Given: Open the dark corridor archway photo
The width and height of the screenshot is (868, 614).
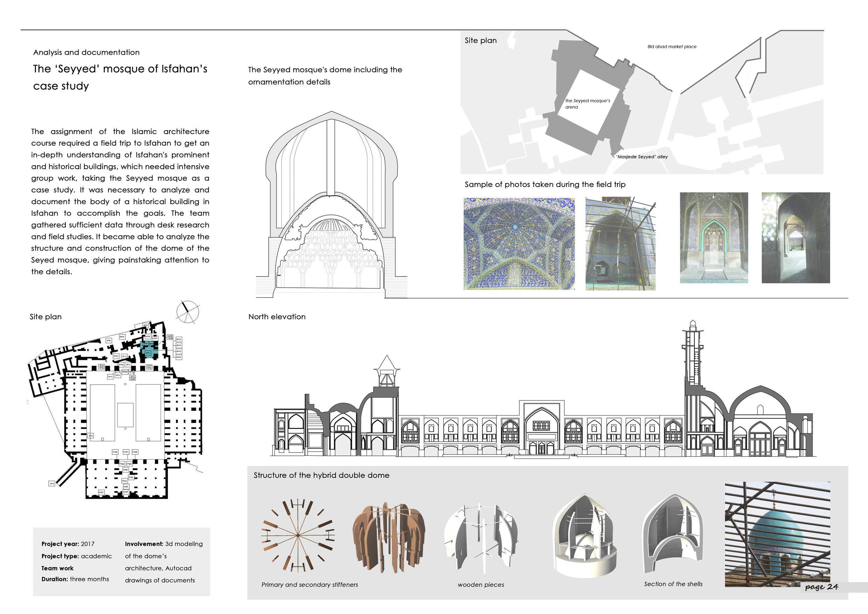Looking at the screenshot, I should coord(796,238).
